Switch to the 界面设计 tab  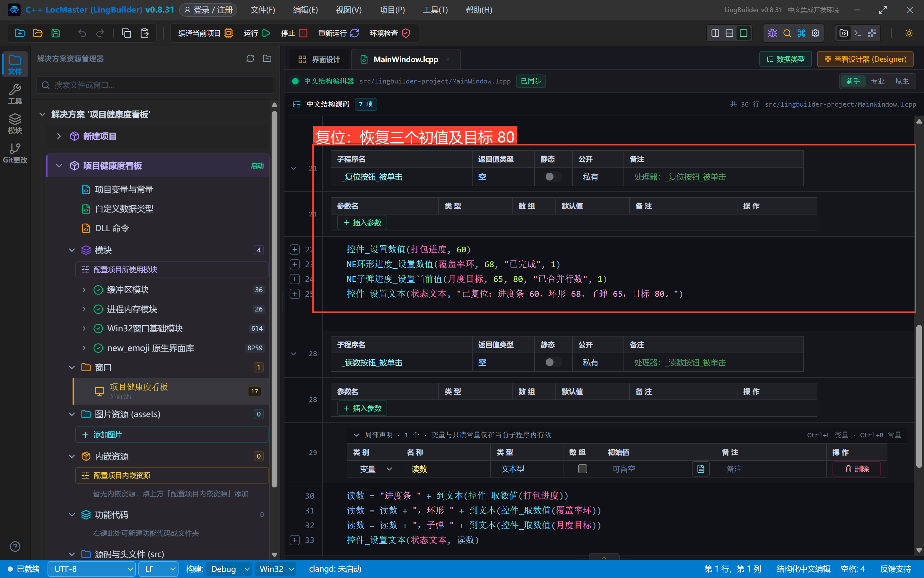tap(319, 59)
